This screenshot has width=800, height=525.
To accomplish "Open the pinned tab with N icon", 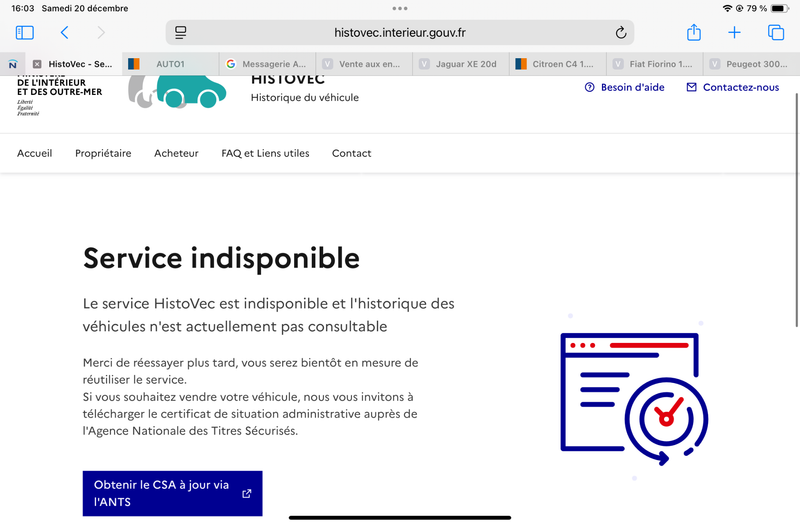I will tap(12, 64).
